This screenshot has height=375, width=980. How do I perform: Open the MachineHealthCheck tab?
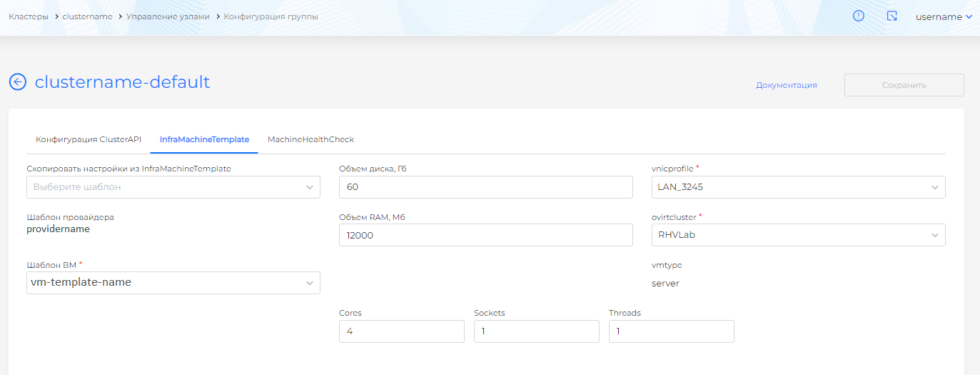pyautogui.click(x=310, y=139)
